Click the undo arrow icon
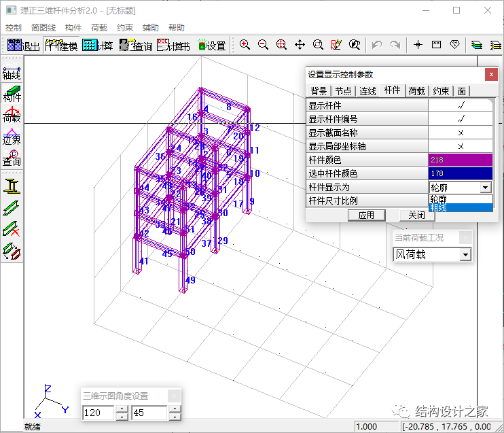Image resolution: width=504 pixels, height=433 pixels. (377, 45)
